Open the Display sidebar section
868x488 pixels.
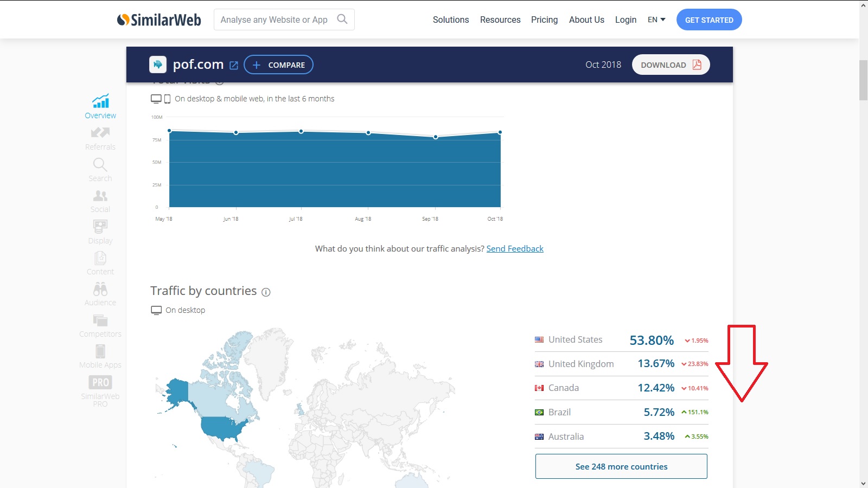(100, 232)
